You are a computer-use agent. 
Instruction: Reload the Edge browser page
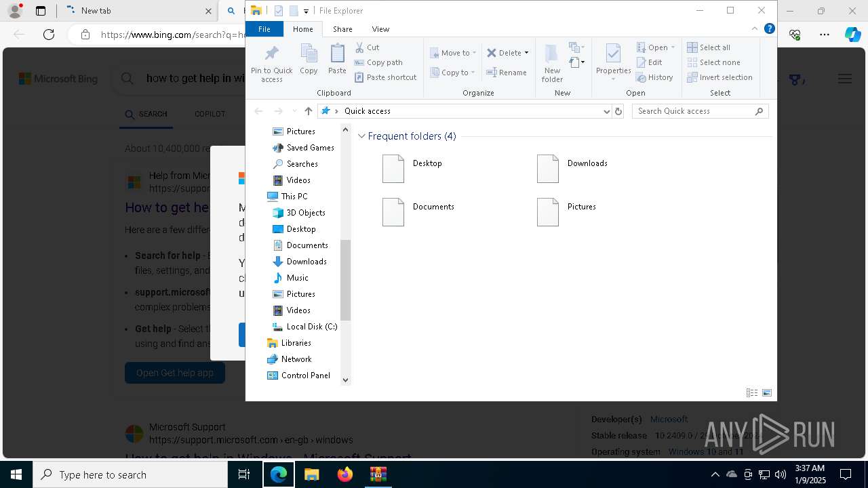tap(49, 35)
